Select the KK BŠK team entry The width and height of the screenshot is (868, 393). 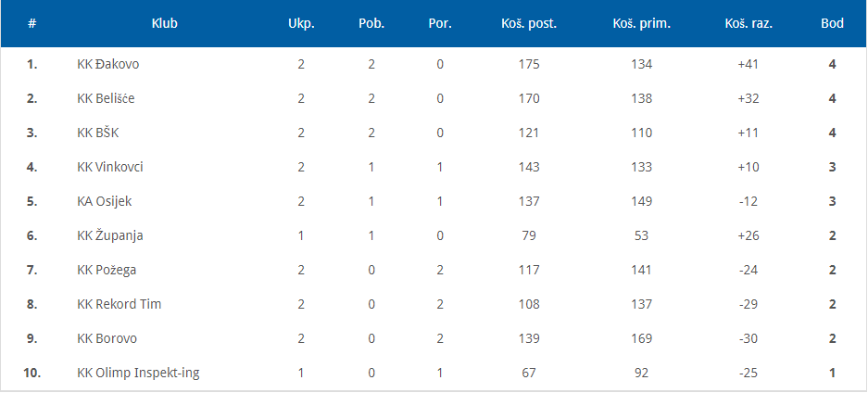[98, 133]
